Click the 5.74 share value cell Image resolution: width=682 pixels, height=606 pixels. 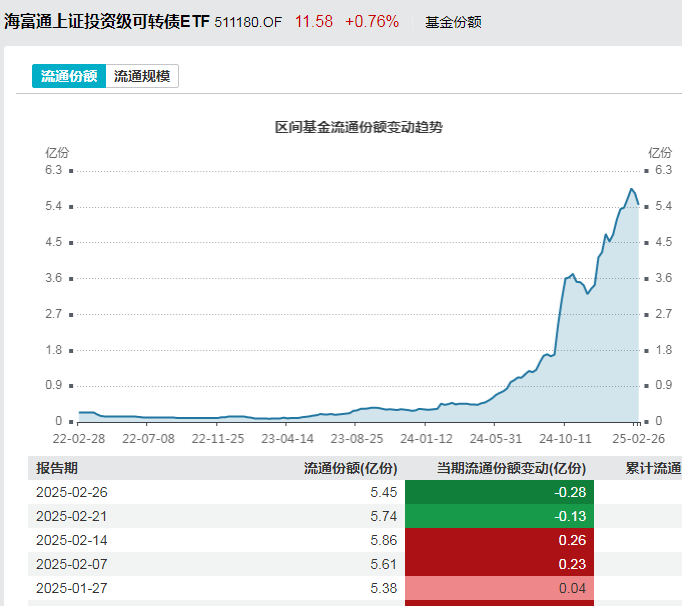pyautogui.click(x=384, y=516)
